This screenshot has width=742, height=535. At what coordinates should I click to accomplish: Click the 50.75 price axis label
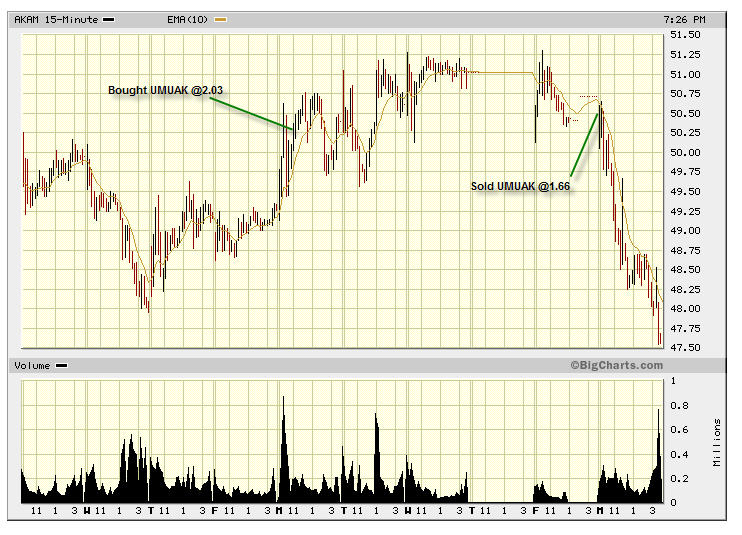[x=685, y=94]
